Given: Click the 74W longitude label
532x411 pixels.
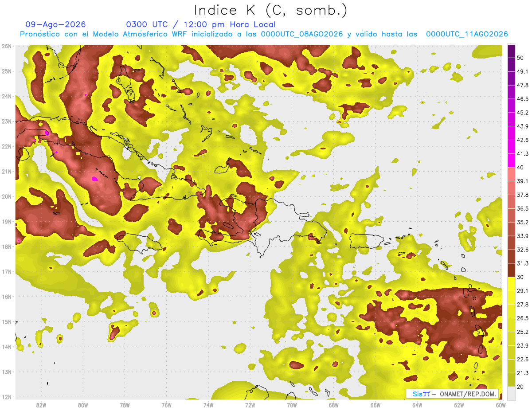Looking at the screenshot, I should (208, 405).
